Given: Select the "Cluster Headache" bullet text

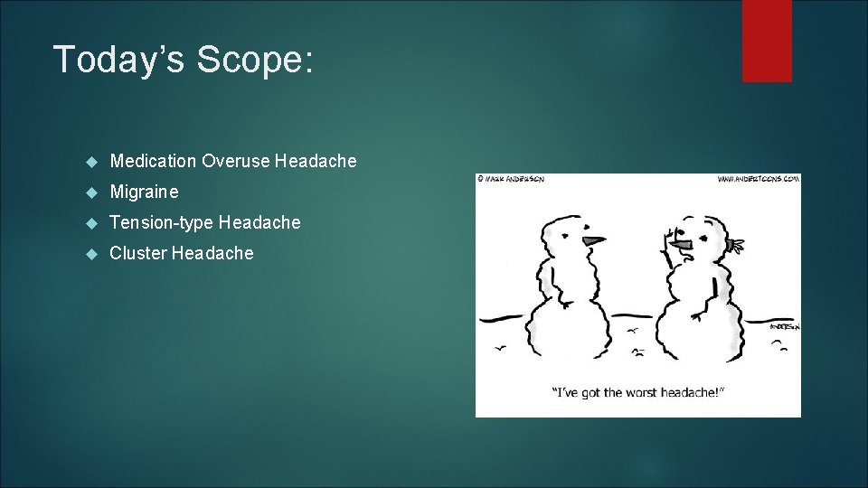Looking at the screenshot, I should point(182,253).
